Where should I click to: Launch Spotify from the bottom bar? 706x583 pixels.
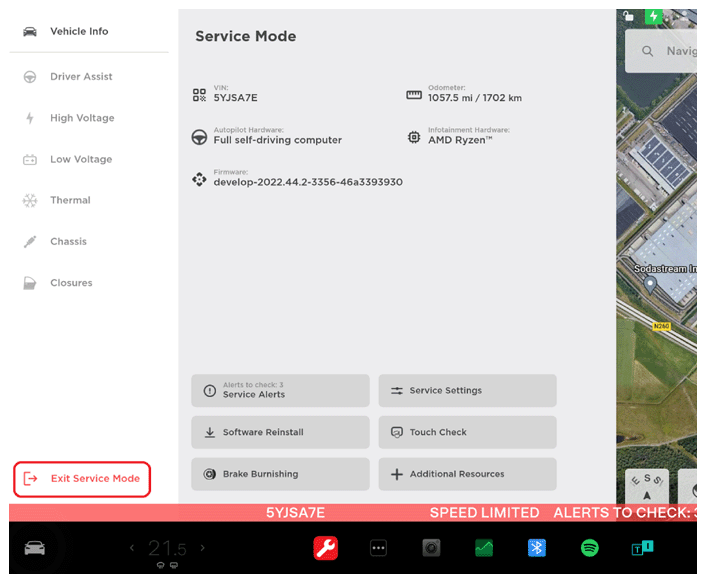(x=589, y=548)
